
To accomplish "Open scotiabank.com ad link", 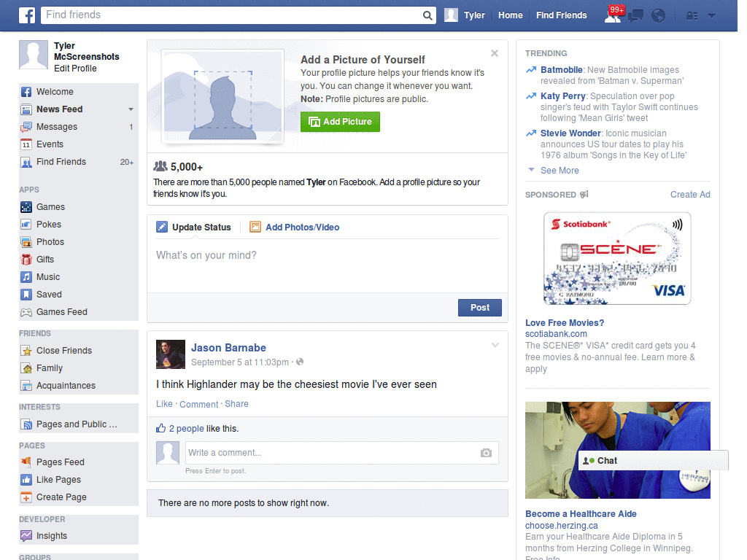I will point(556,334).
